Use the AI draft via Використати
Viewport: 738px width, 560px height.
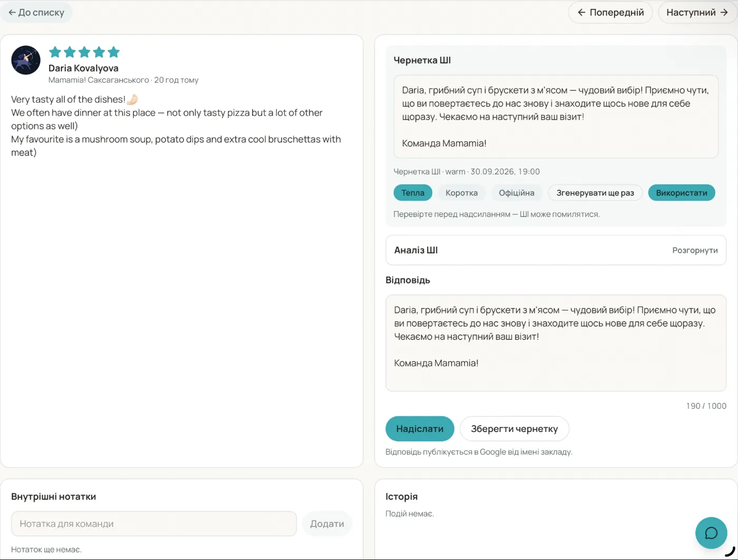682,193
